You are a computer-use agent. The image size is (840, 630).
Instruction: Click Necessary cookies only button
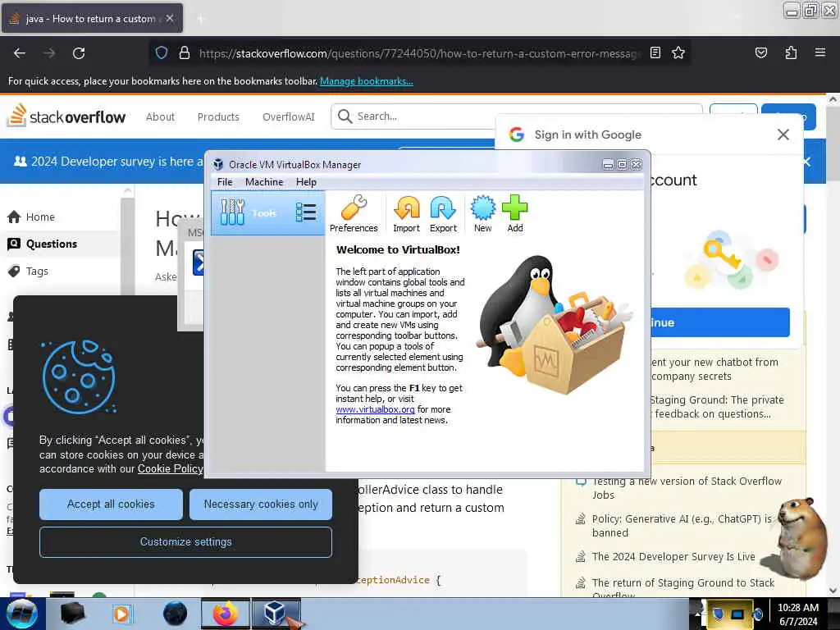coord(261,504)
